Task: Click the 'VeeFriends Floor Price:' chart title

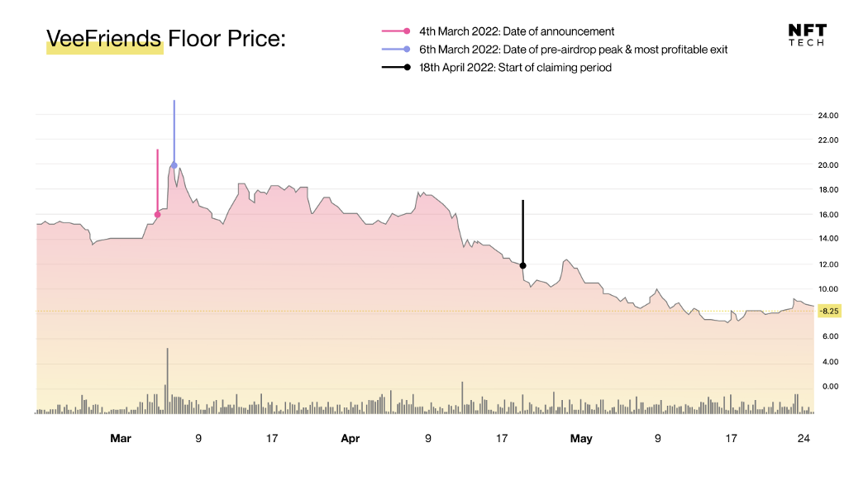Action: [x=166, y=38]
